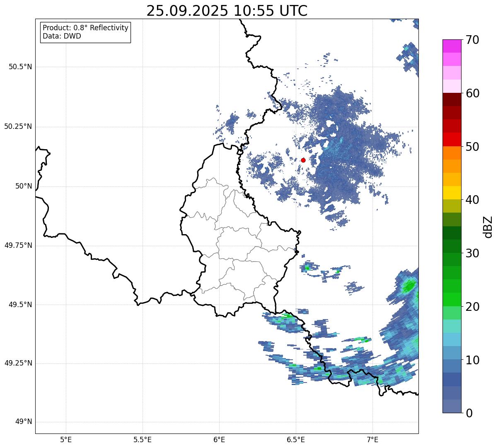Click the 6.5°E longitude label
The width and height of the screenshot is (498, 448).
pos(296,439)
